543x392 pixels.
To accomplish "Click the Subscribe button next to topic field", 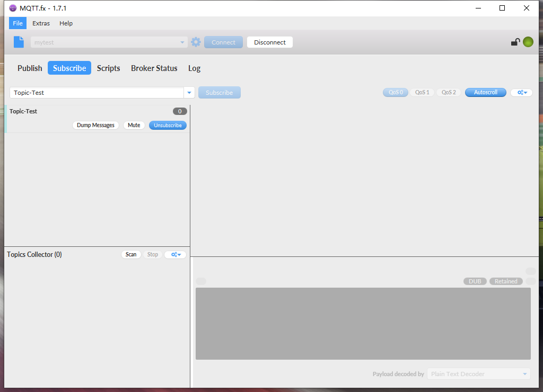I will [219, 92].
